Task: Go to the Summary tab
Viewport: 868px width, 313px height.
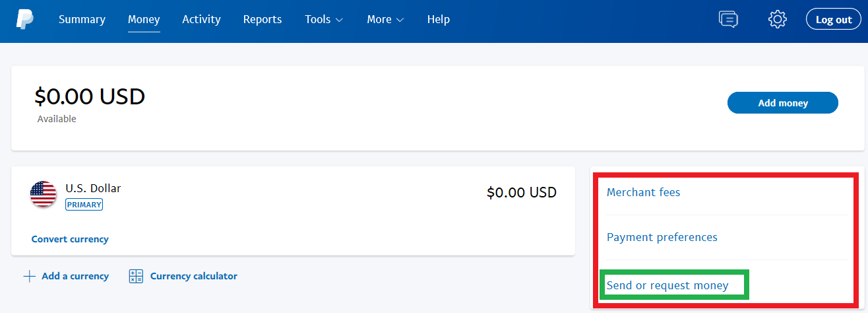Action: pos(82,19)
